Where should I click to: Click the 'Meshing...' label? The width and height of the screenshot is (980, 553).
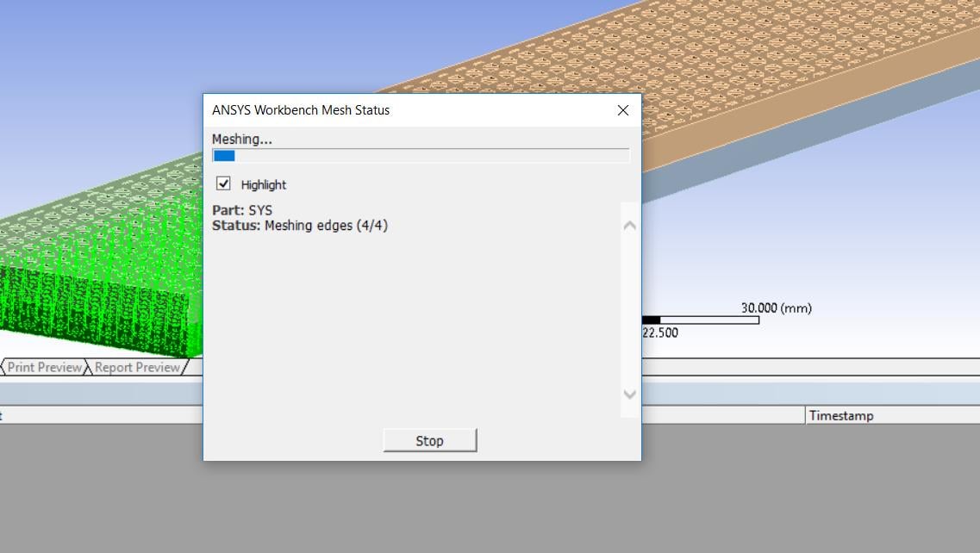(x=242, y=140)
